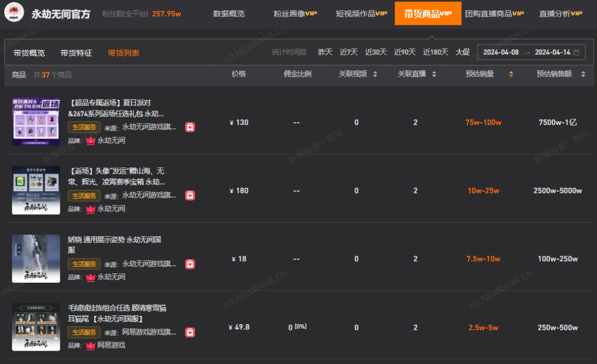This screenshot has height=364, width=597.
Task: Open product title 妖娆 通用展示姿势
Action: click(114, 245)
